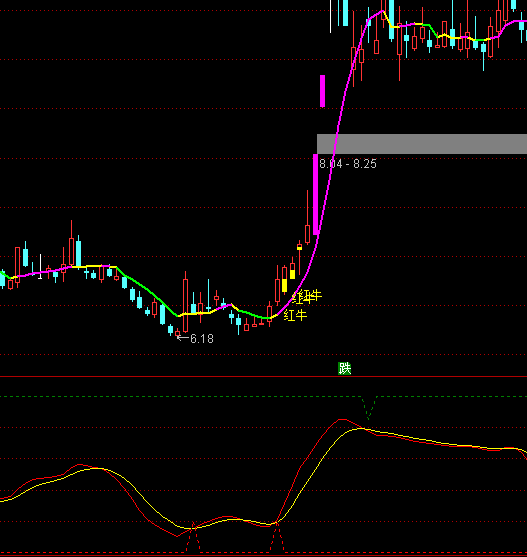
Task: Click the gray 8.04 - 8.25 gap band
Action: [x=422, y=144]
